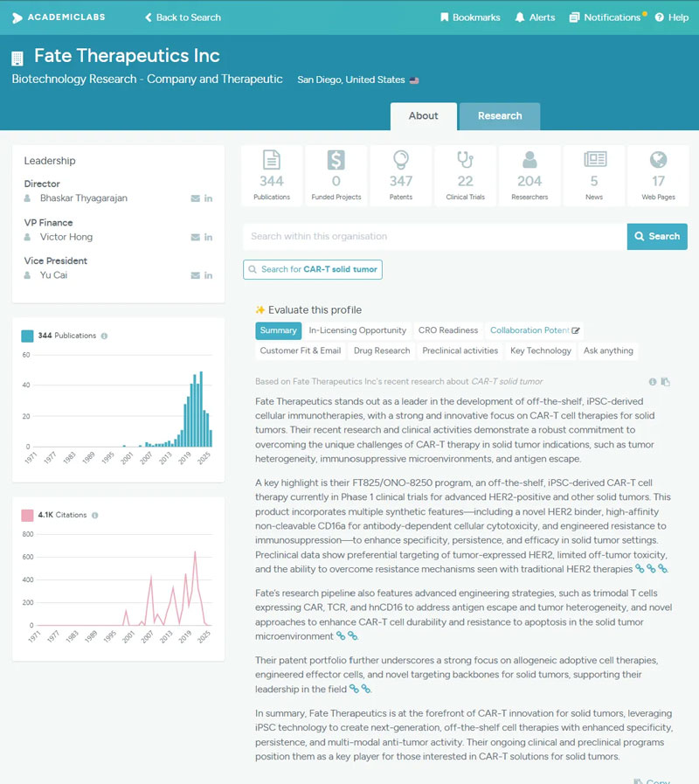Open the 22 Clinical Trials card
The image size is (699, 784).
pos(465,176)
